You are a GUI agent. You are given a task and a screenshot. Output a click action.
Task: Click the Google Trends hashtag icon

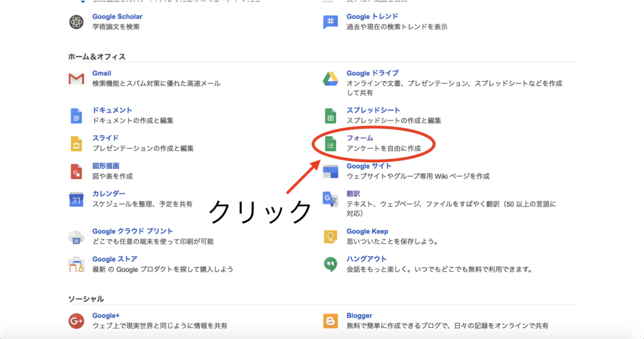[x=330, y=22]
